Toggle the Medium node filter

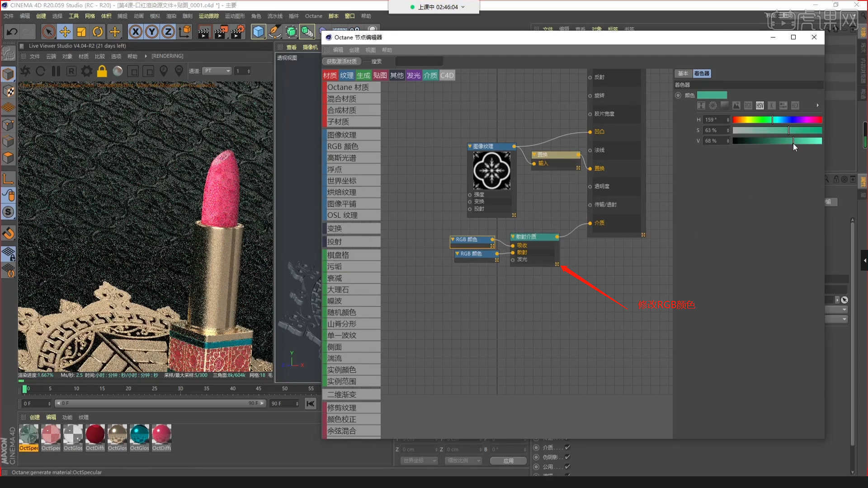pyautogui.click(x=430, y=75)
